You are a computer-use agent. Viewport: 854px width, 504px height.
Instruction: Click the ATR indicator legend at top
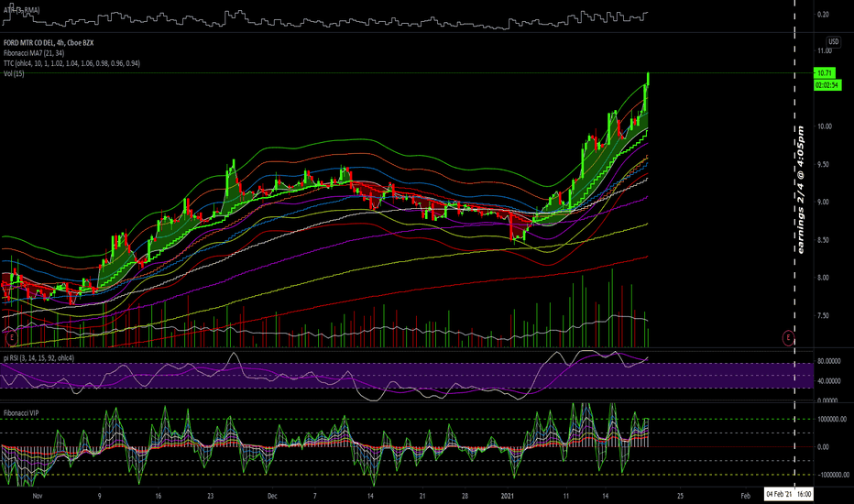point(21,10)
